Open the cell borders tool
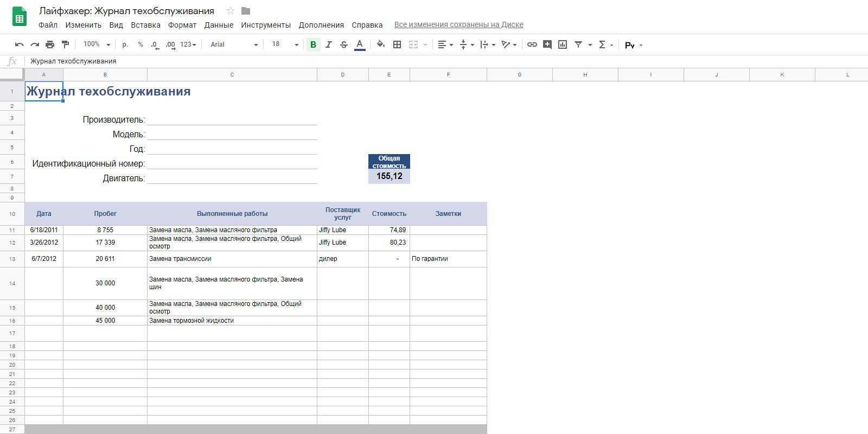 click(397, 44)
